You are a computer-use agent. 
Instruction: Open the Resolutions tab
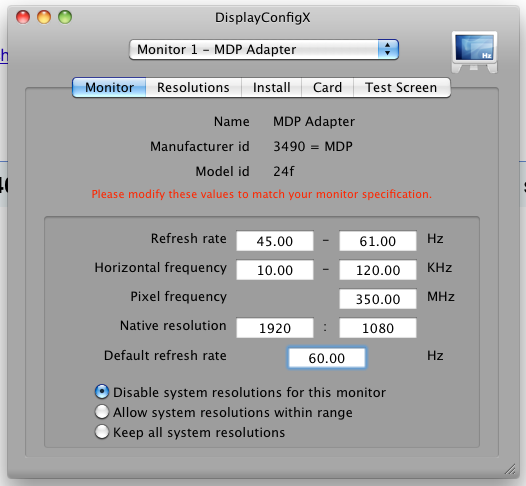click(x=193, y=88)
